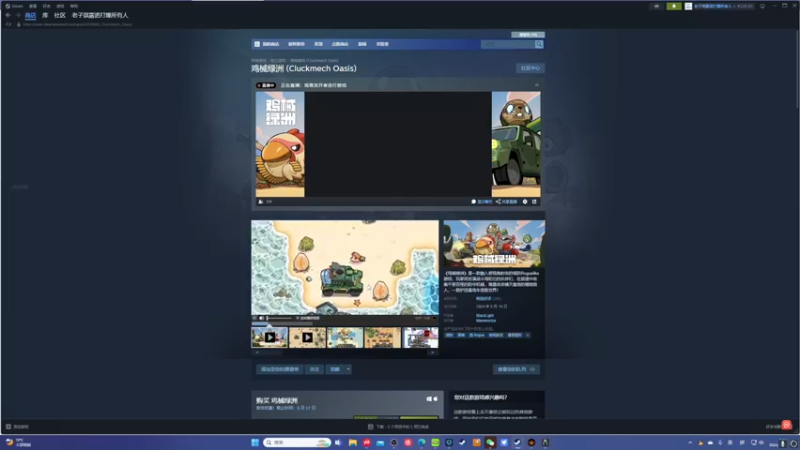Click the thumbnail strip left arrow

point(257,353)
